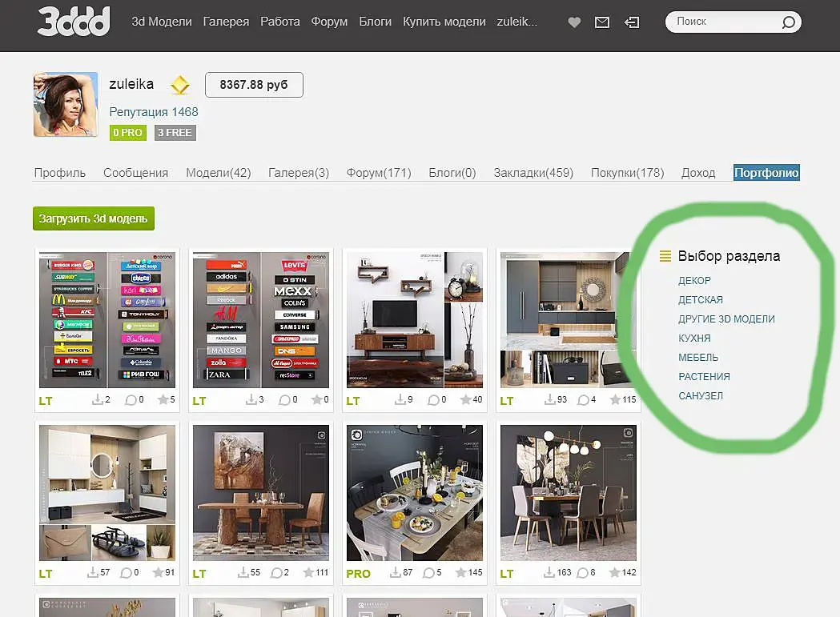
Task: Switch to the Сообщения tab
Action: tap(135, 173)
